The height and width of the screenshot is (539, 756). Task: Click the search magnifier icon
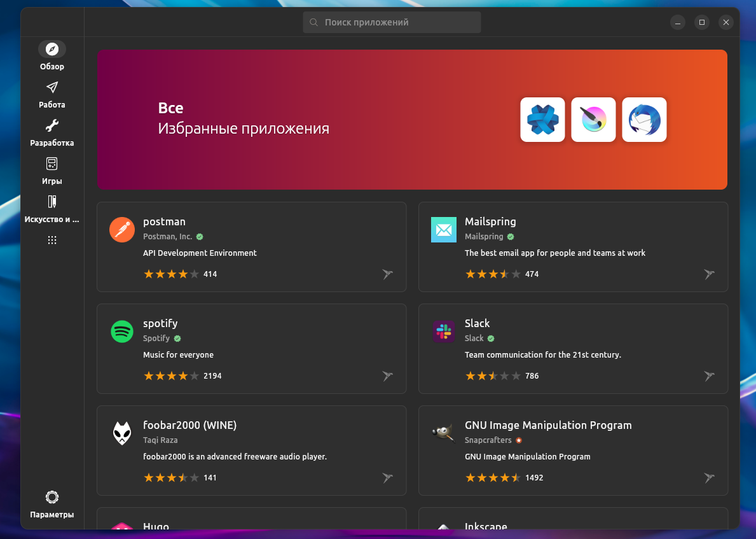click(314, 22)
